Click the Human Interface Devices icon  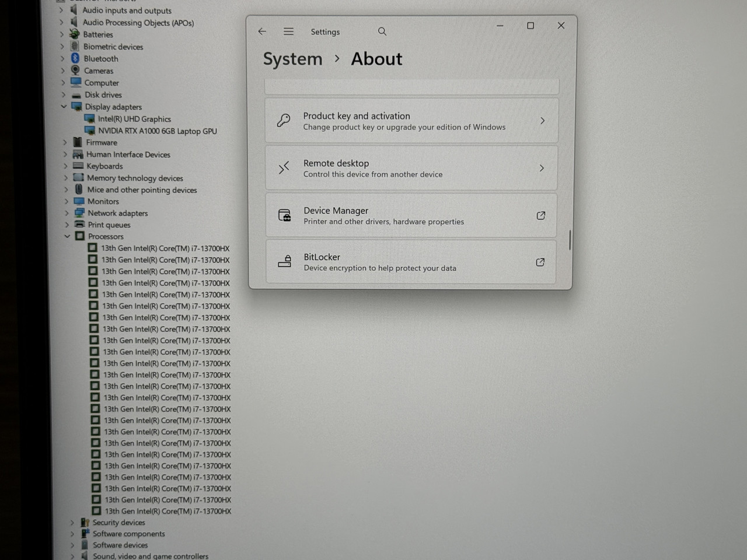point(78,155)
